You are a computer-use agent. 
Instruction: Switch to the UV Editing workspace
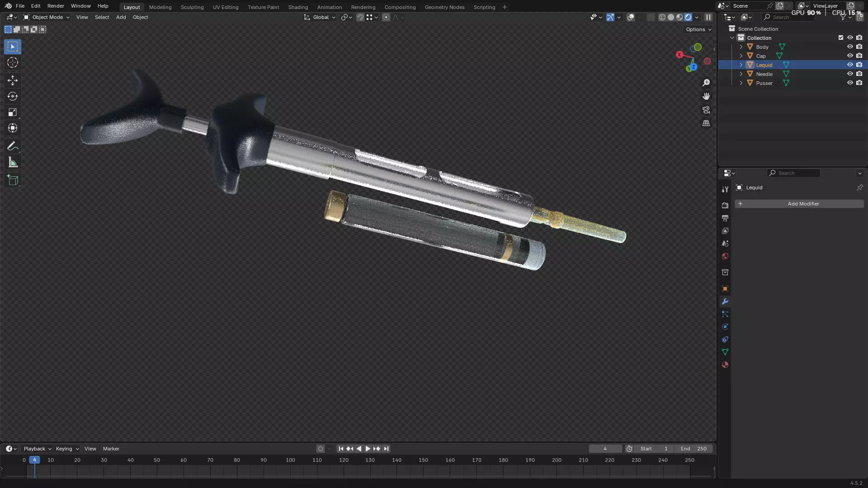click(226, 7)
